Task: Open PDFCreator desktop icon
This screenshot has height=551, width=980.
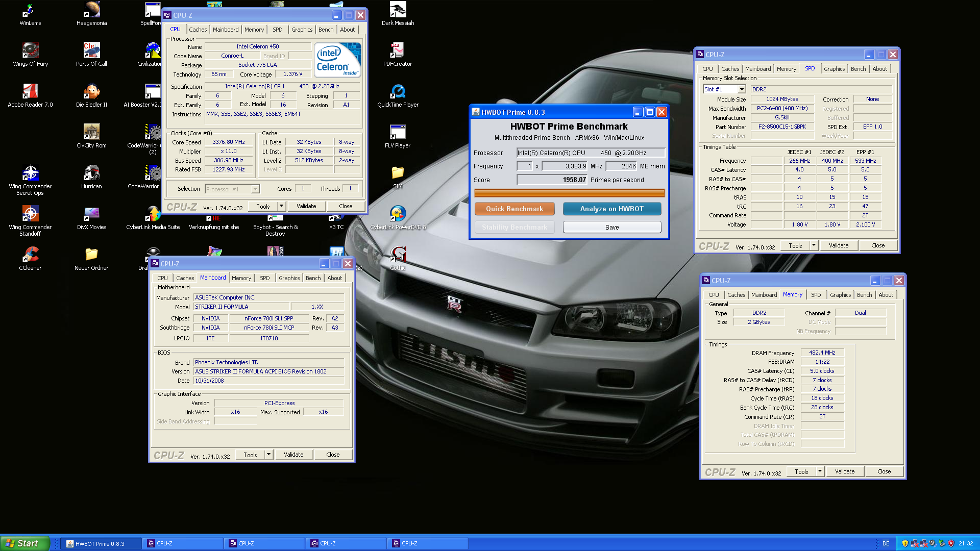Action: (398, 55)
